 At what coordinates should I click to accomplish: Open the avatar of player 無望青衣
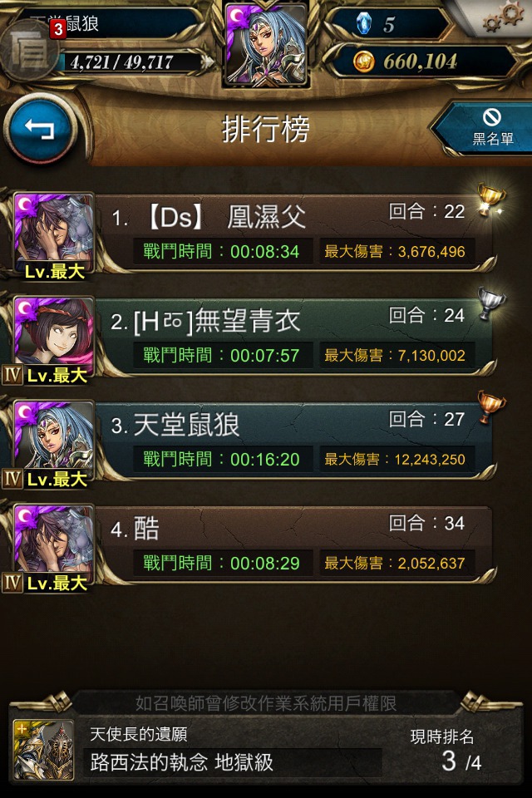coord(53,339)
